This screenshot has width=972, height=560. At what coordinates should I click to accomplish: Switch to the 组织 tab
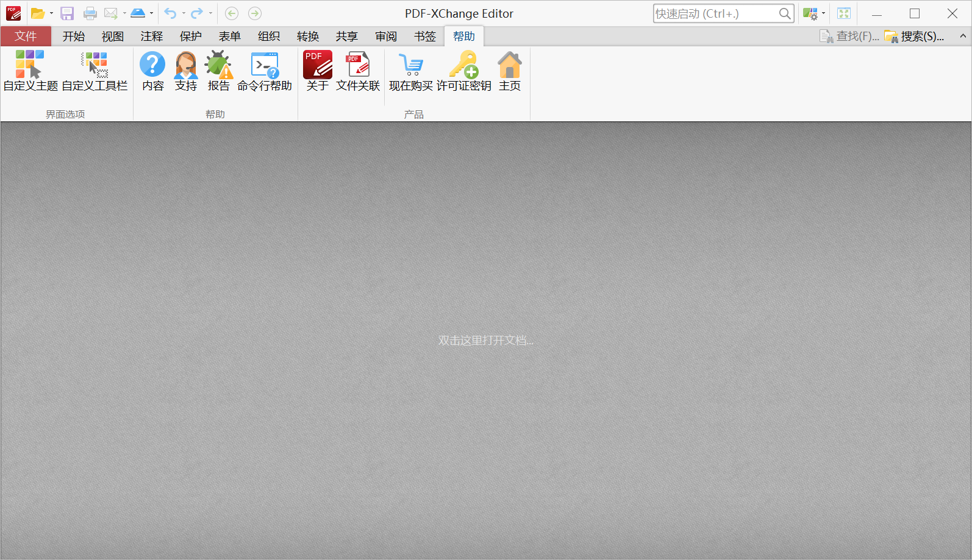tap(269, 37)
